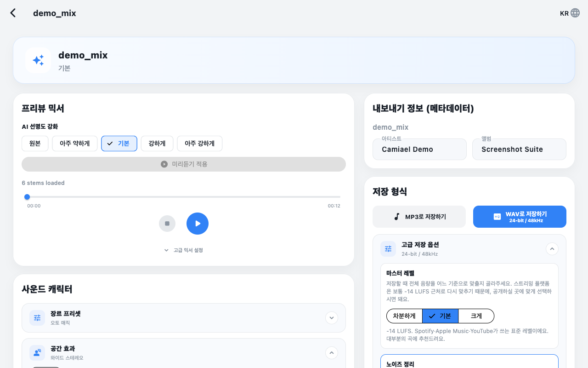Expand 고급 믹서 설정 section
Screen dimensions: 588x368
pyautogui.click(x=184, y=250)
